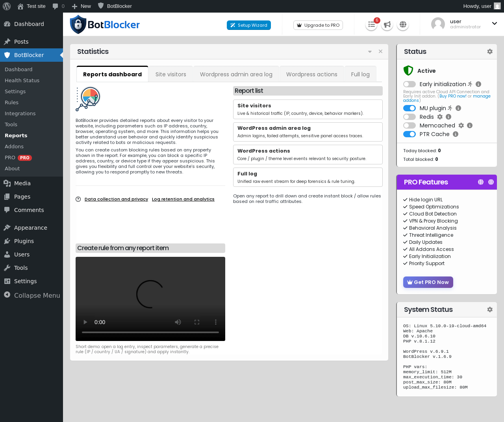Image resolution: width=504 pixels, height=422 pixels.
Task: Click the globe language icon in the header
Action: (x=403, y=25)
